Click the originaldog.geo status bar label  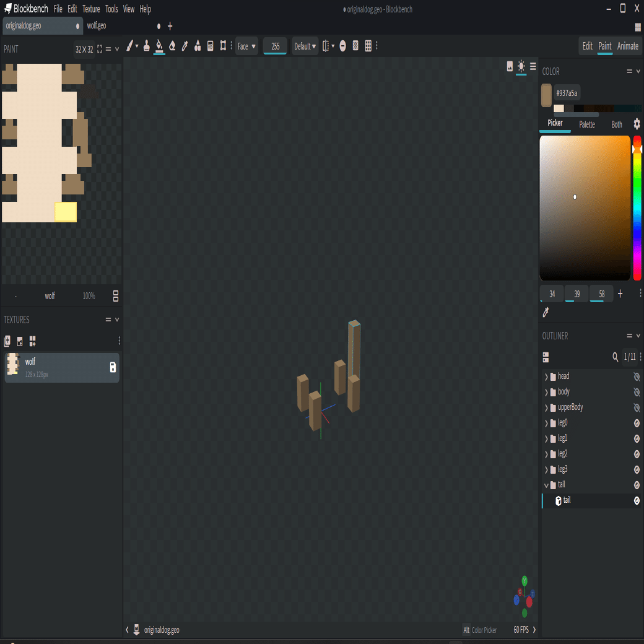pos(162,630)
